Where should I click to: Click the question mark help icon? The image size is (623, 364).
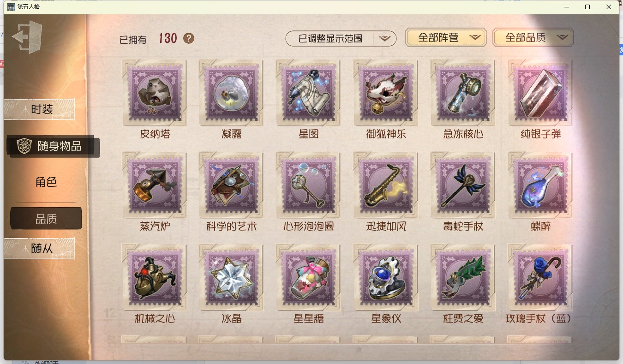click(x=189, y=38)
